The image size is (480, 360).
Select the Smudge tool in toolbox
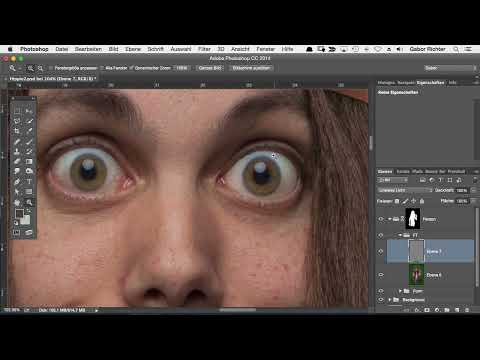click(x=17, y=171)
